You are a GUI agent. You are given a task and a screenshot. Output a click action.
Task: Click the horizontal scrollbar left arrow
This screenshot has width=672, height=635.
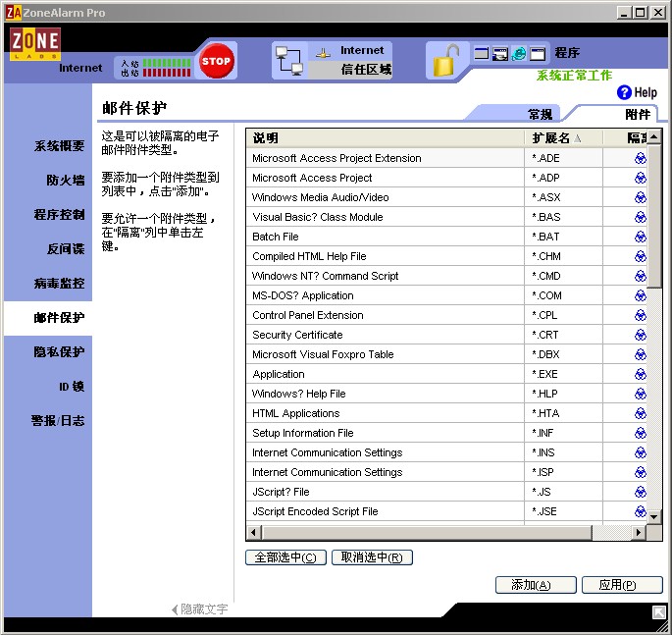(254, 533)
